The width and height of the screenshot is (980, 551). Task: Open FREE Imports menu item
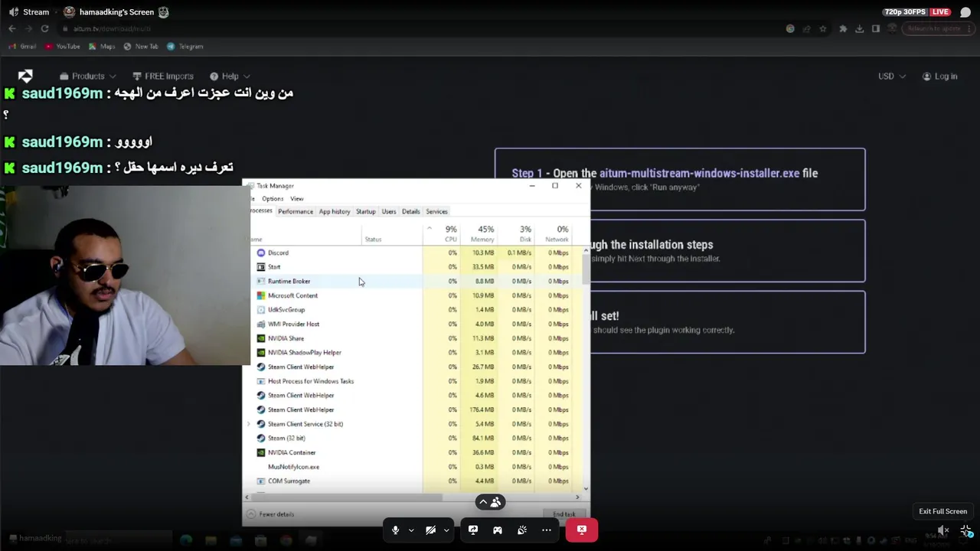(x=163, y=77)
